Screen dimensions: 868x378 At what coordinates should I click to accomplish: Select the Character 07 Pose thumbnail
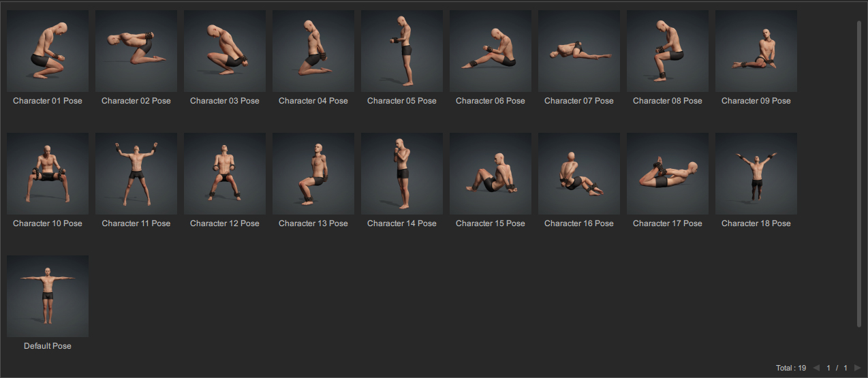(579, 51)
